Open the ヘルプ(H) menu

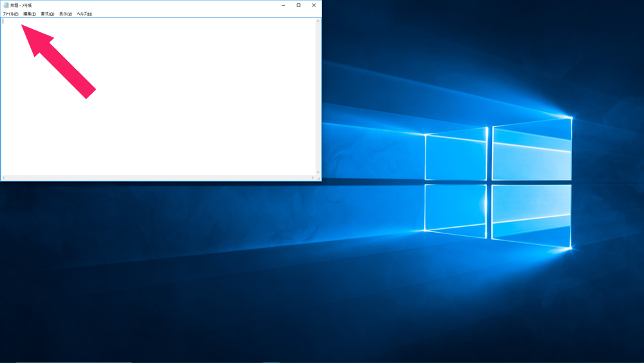click(84, 14)
